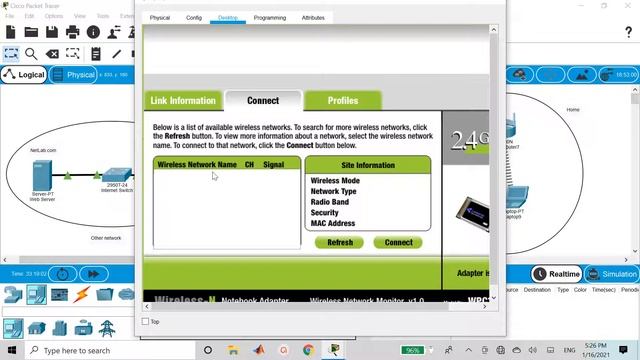The image size is (640, 360).
Task: Open the Options menu
Action: click(53, 16)
